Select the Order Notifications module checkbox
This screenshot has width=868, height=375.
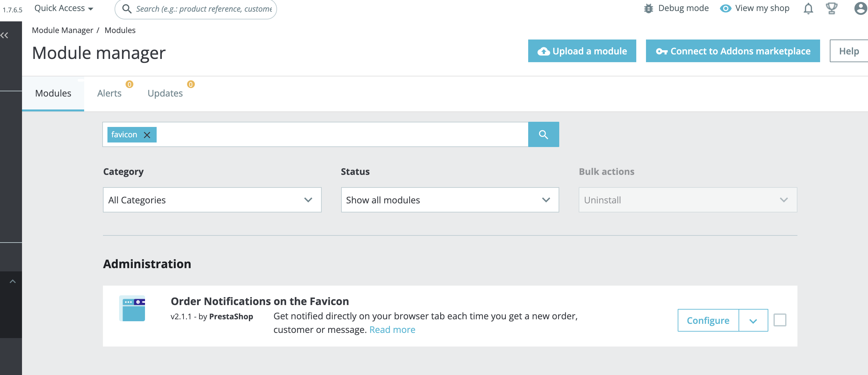pos(780,320)
